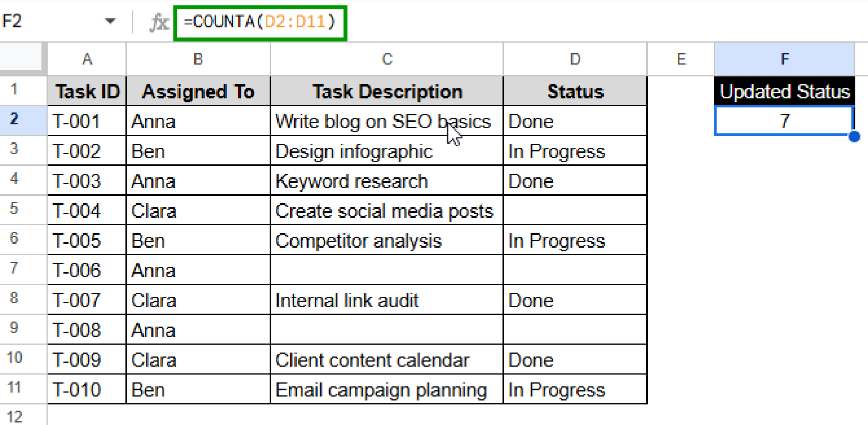Click inside the formula bar showing COUNTA

coord(260,21)
